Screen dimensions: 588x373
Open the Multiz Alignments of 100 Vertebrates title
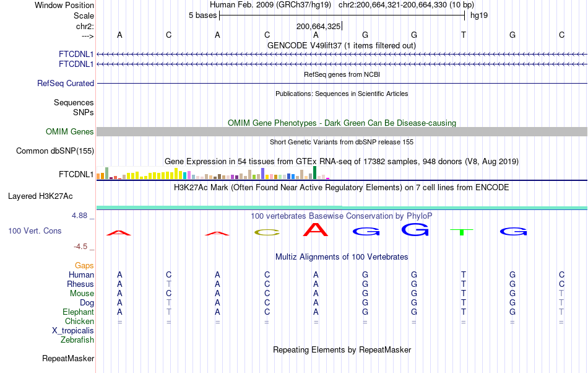click(342, 257)
